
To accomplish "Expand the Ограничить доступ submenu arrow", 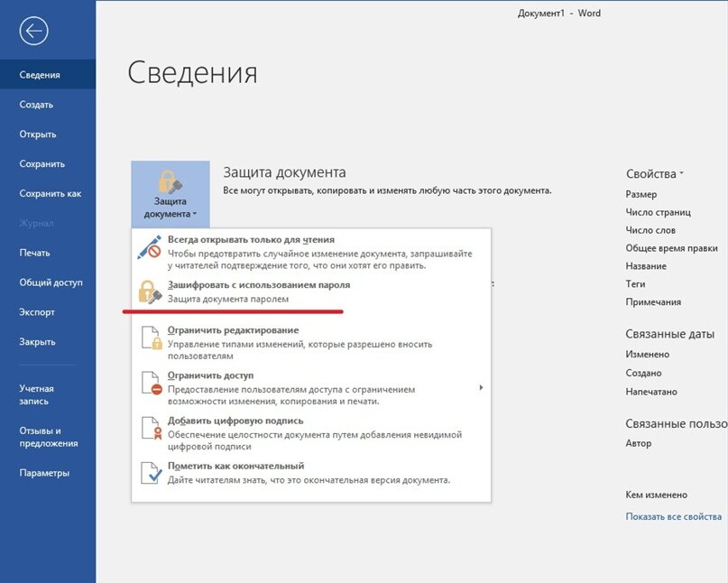I will 481,387.
